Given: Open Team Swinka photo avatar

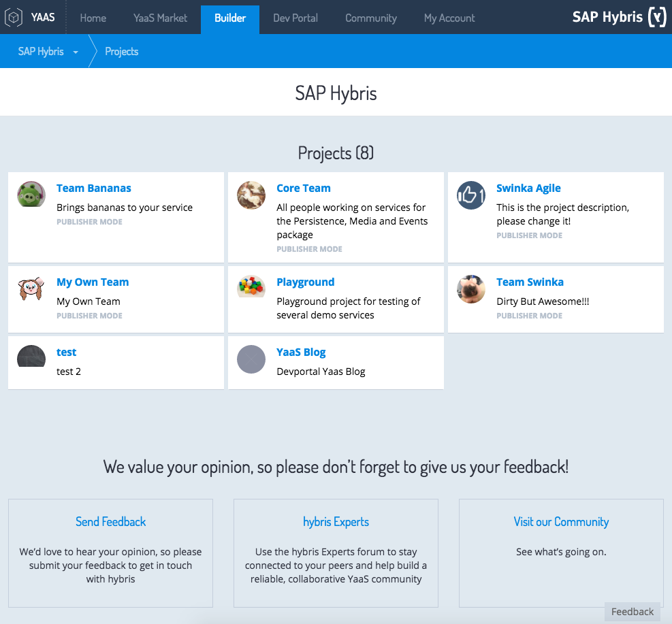Looking at the screenshot, I should coord(471,289).
